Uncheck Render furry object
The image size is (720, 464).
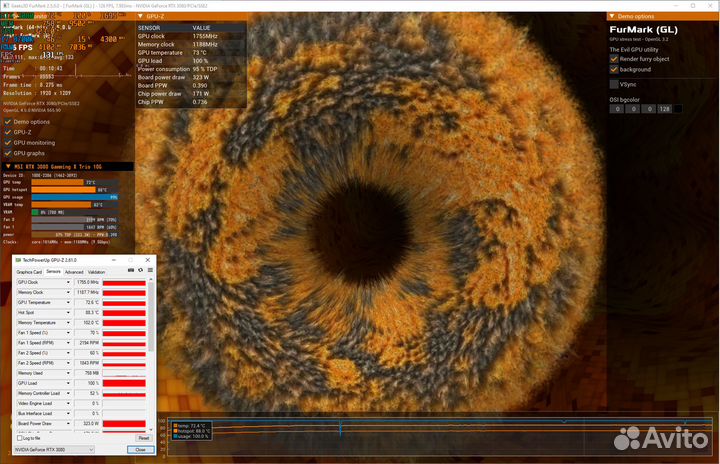click(x=614, y=59)
